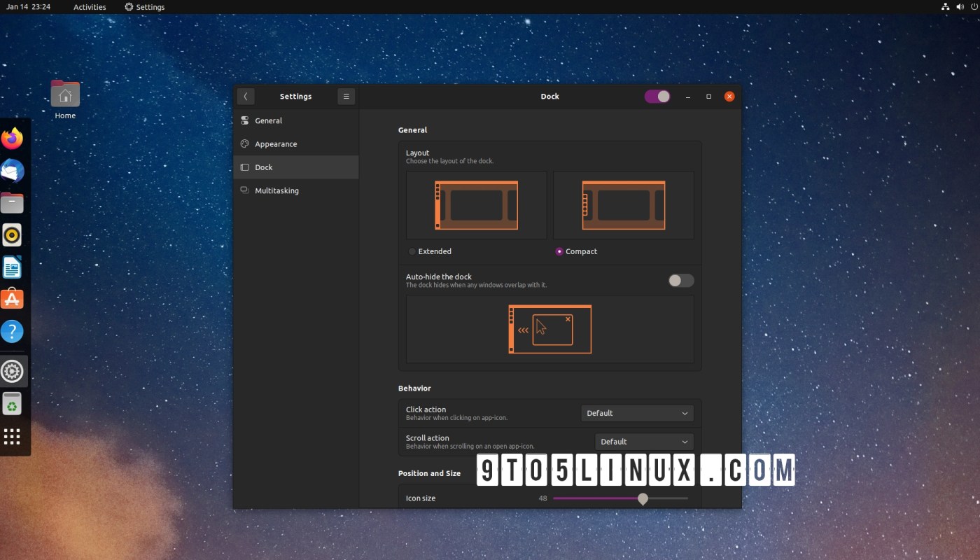Click 'Choose the layout of the dock.' text
The image size is (980, 560).
[x=450, y=161]
